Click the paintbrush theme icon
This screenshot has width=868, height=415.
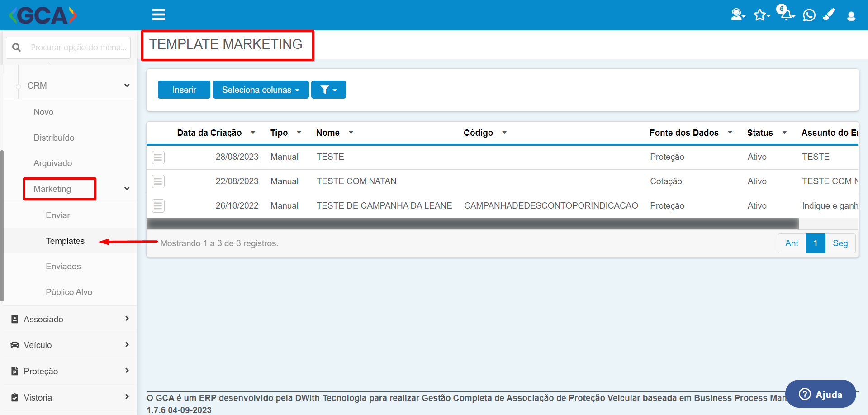tap(829, 15)
